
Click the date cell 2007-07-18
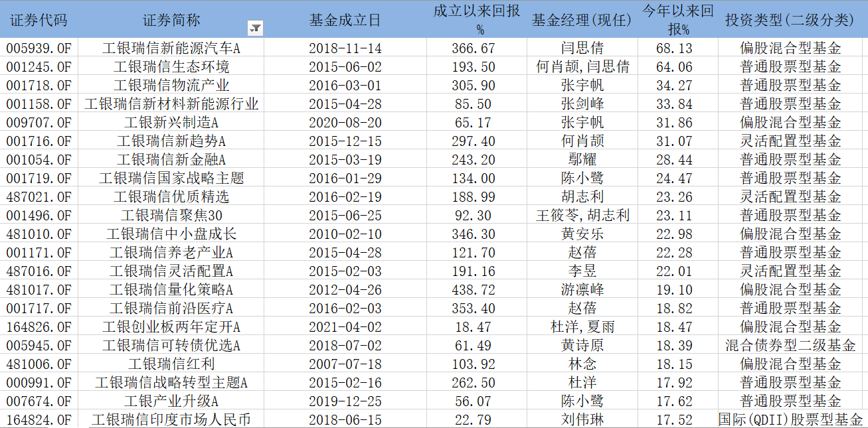[345, 364]
